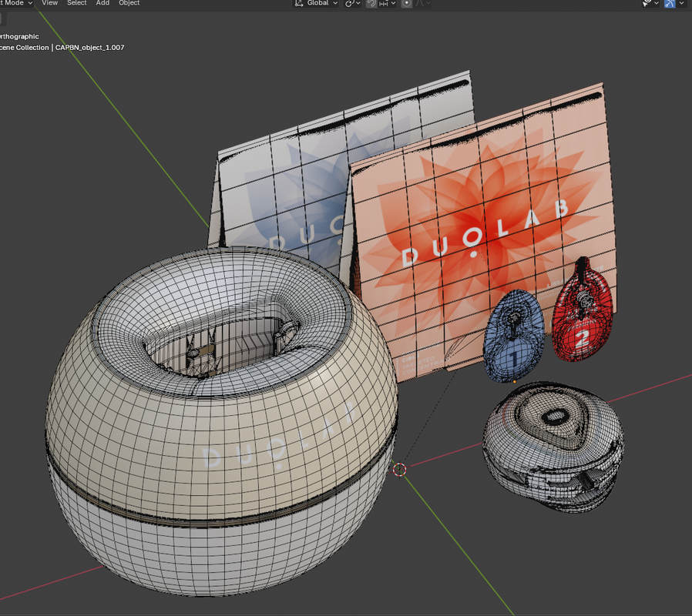Expand the gizmo options dropdown arrow
The image size is (692, 616).
coord(682,3)
